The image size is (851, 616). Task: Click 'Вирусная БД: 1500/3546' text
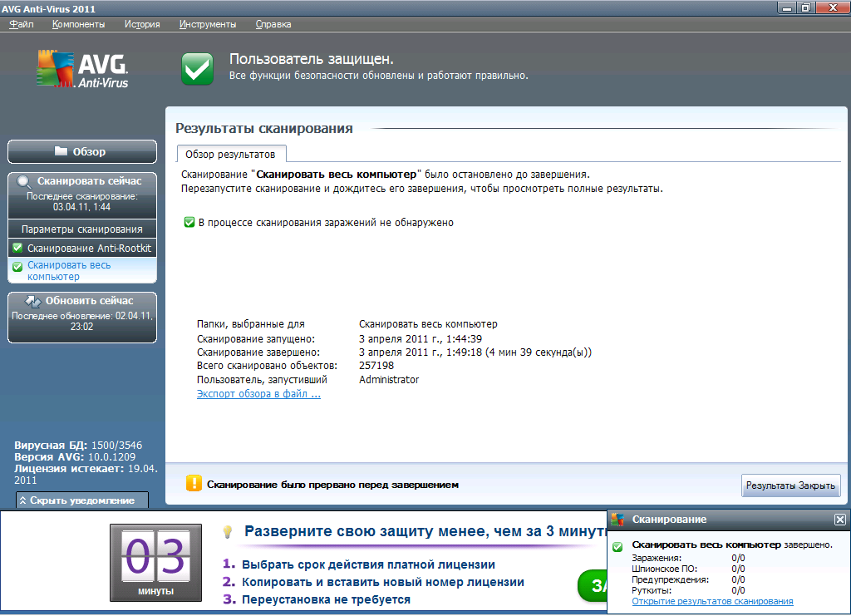[78, 446]
